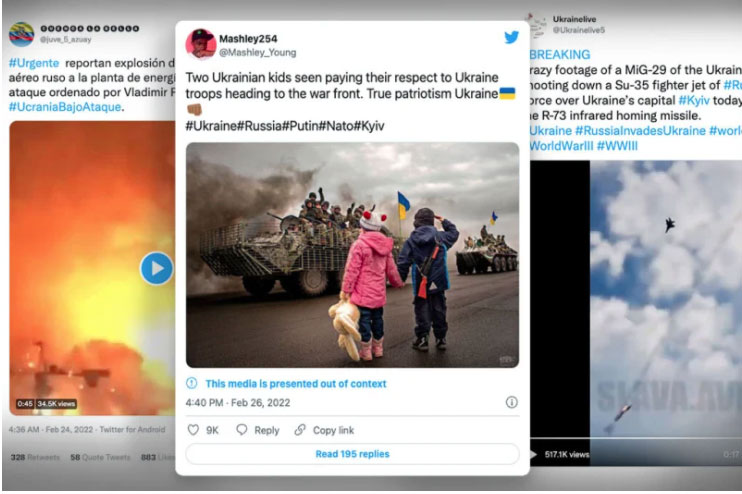742x494 pixels.
Task: Open the Ukrainelive account name
Action: (574, 19)
